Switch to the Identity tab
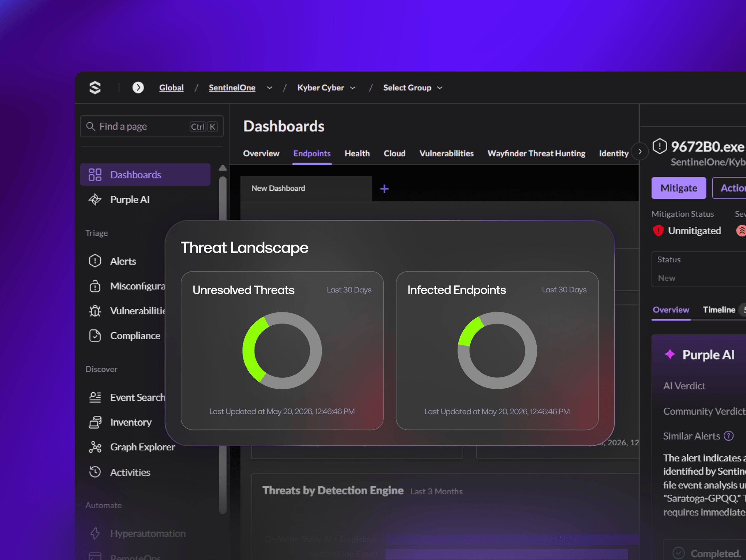746x560 pixels. [x=614, y=154]
